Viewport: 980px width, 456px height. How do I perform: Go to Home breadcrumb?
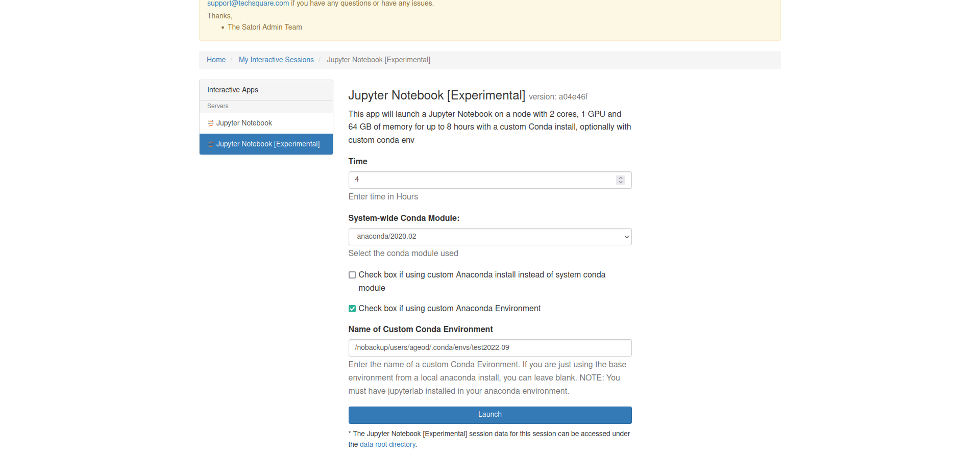point(216,60)
